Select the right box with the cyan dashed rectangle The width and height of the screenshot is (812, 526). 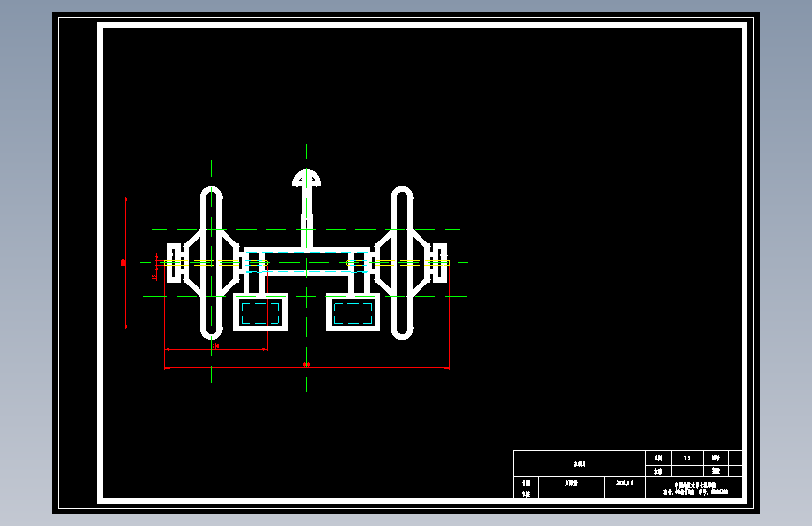click(353, 313)
